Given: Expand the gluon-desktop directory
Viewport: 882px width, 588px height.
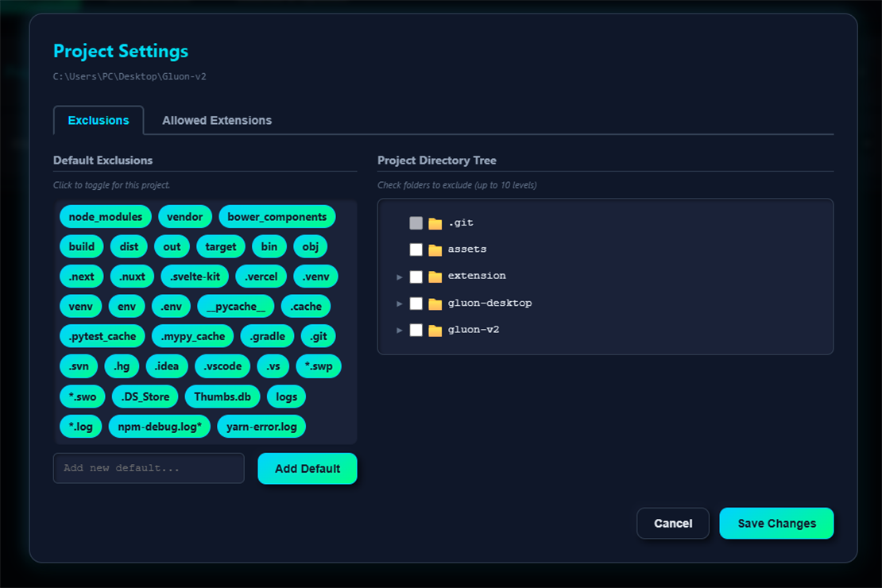Looking at the screenshot, I should pyautogui.click(x=400, y=303).
